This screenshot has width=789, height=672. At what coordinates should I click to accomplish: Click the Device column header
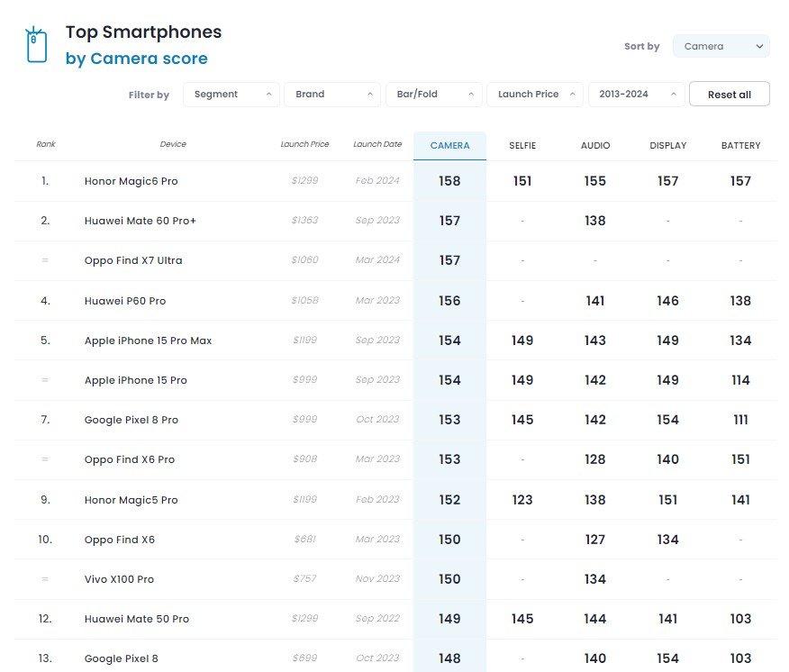click(173, 144)
